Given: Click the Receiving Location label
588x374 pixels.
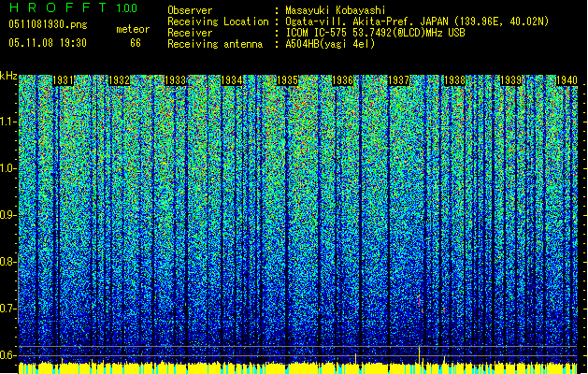Looking at the screenshot, I should (x=218, y=22).
